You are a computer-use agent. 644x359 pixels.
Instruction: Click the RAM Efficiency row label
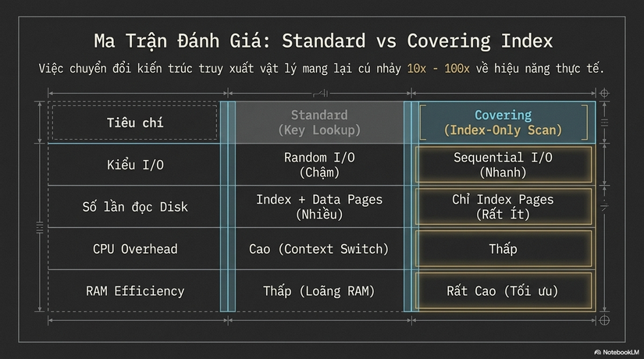[135, 291]
